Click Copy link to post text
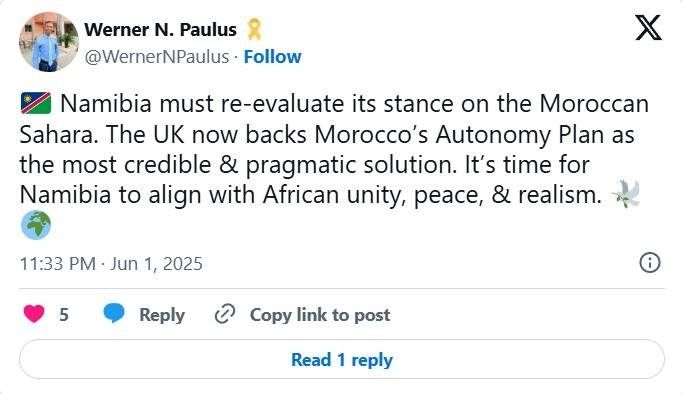The image size is (683, 394). pyautogui.click(x=320, y=315)
